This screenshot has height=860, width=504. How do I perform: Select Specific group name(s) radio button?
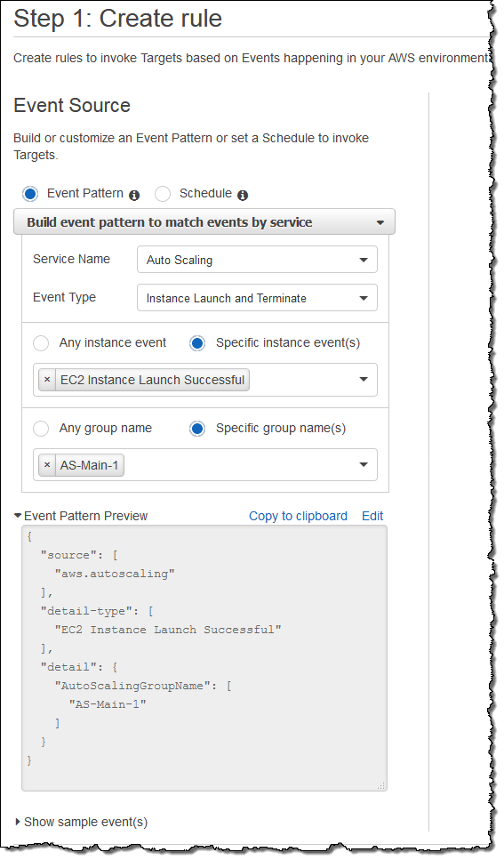pos(197,429)
